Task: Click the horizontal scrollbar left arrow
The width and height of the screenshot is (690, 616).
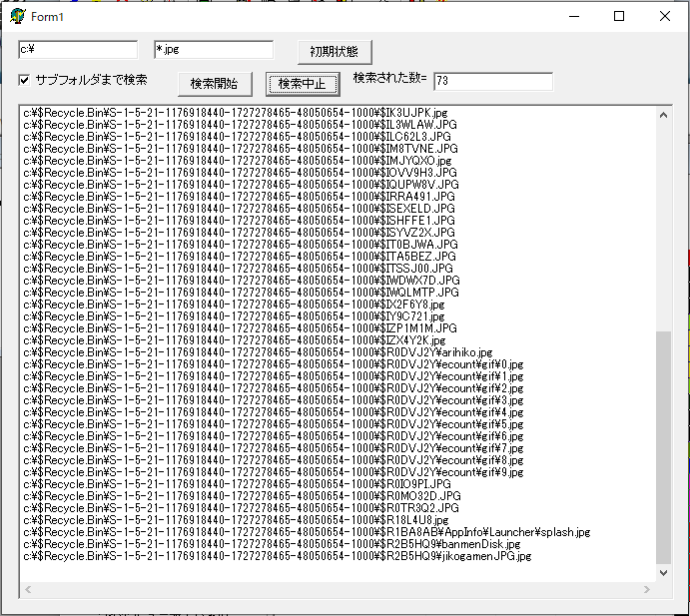Action: pos(28,590)
